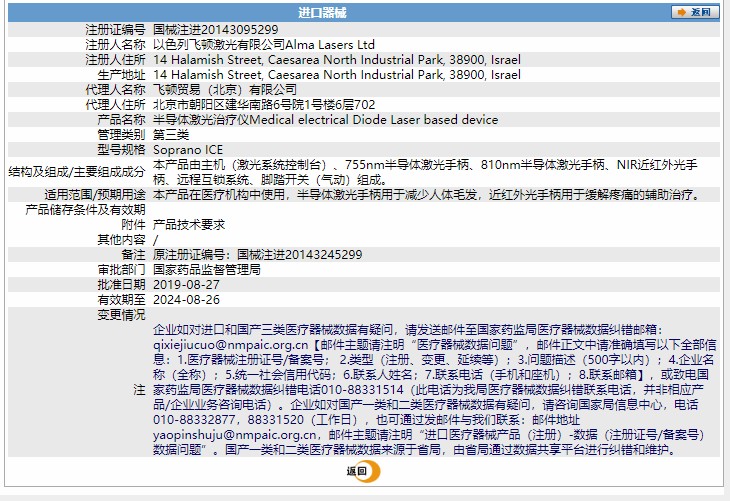Click the 备注 label

[x=133, y=255]
